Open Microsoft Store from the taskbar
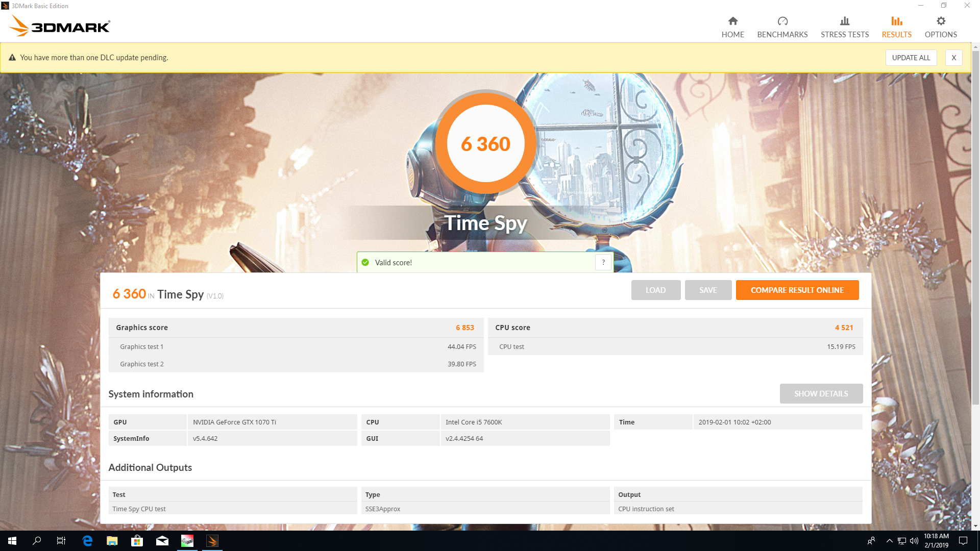The width and height of the screenshot is (980, 551). pyautogui.click(x=137, y=541)
